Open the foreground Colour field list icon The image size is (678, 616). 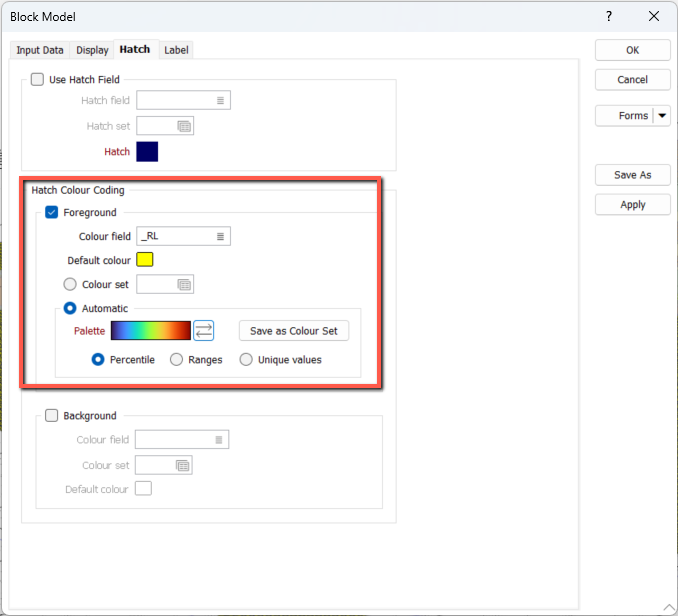(x=220, y=236)
